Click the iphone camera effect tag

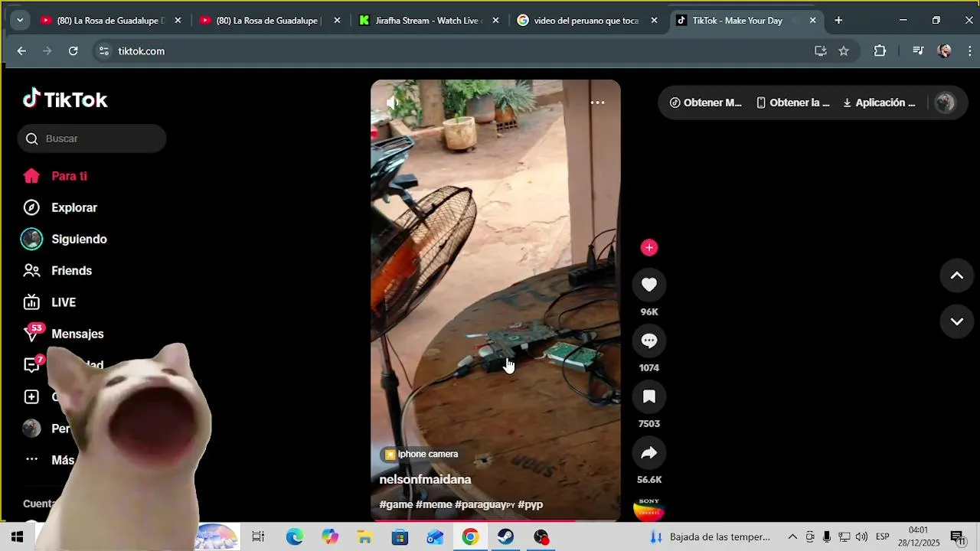421,454
